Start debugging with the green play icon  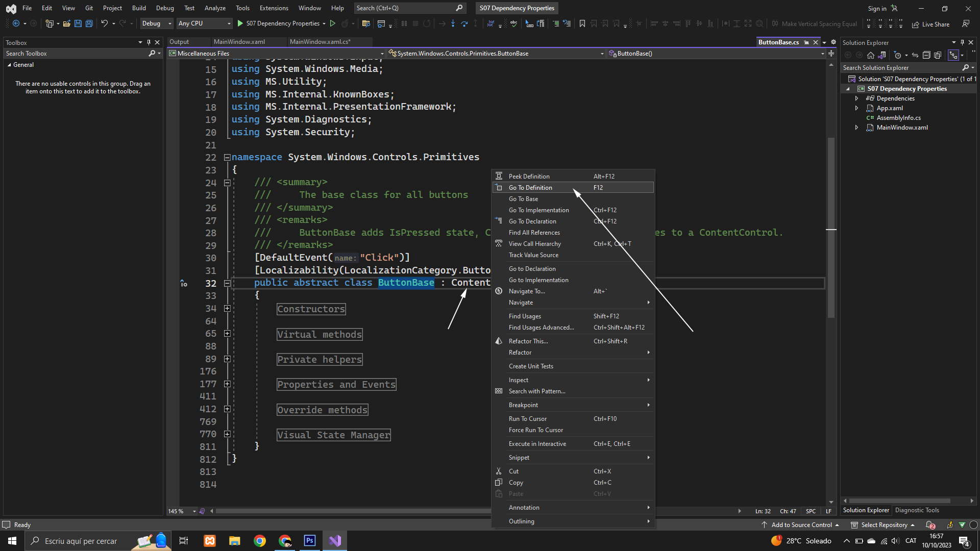pos(240,23)
